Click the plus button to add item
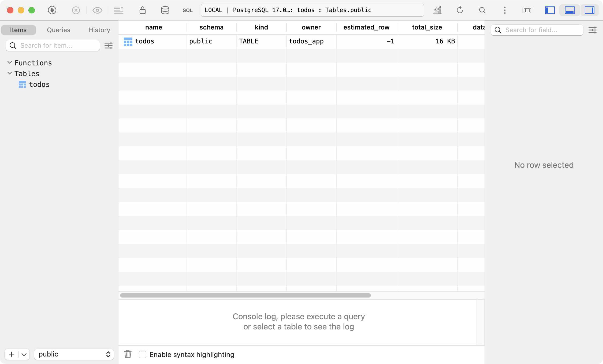Viewport: 603px width, 364px height. point(12,354)
